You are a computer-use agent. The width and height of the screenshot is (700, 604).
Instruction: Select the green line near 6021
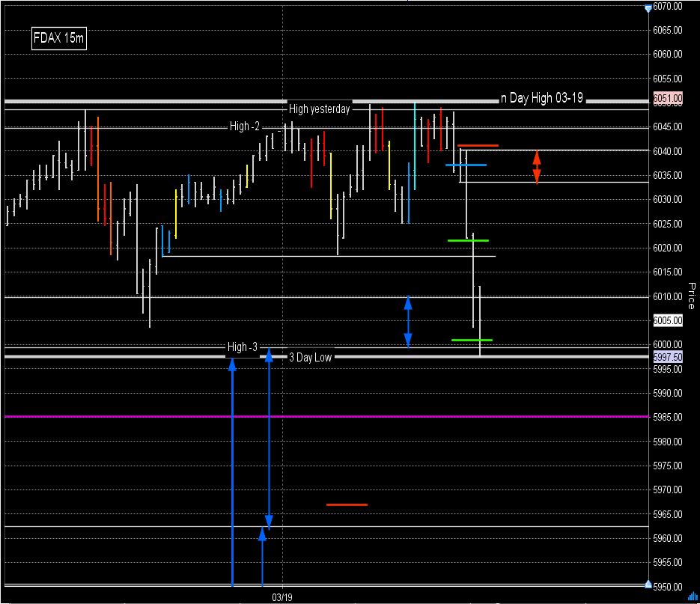pos(469,240)
